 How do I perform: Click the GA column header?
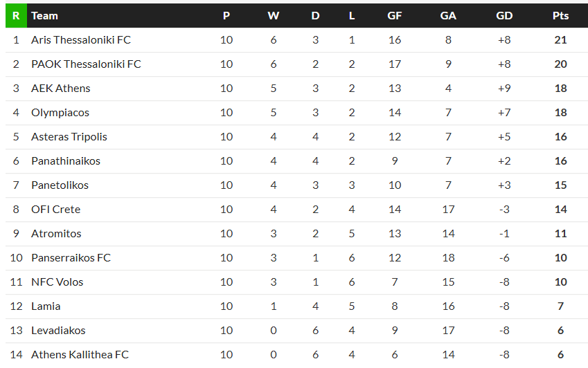tap(448, 15)
